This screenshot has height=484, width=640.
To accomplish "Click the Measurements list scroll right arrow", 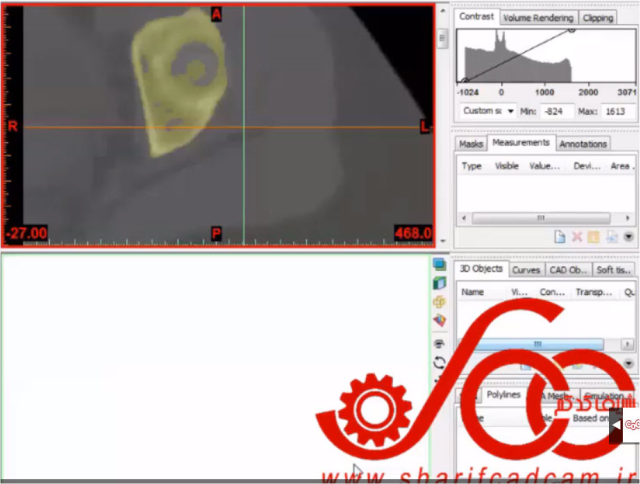I will click(628, 218).
